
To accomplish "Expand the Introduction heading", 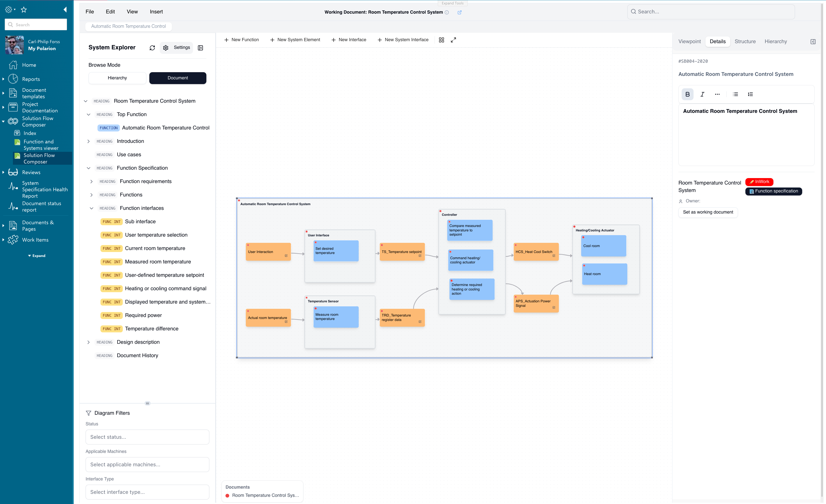I will pyautogui.click(x=89, y=141).
